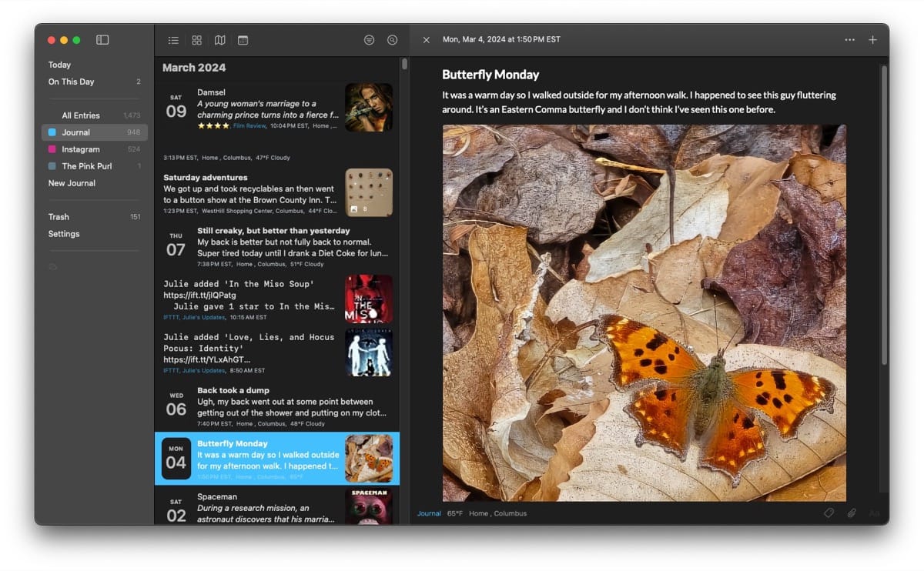Open the entry filter options

(x=369, y=39)
